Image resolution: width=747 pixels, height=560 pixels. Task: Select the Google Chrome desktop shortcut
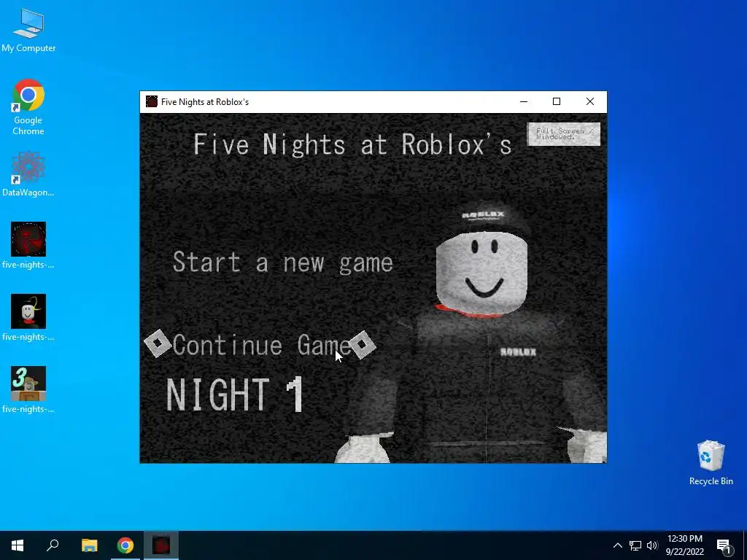tap(28, 106)
